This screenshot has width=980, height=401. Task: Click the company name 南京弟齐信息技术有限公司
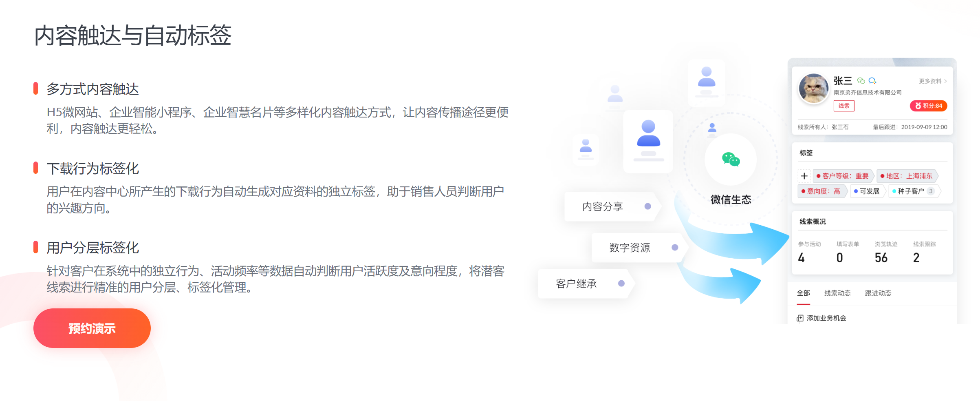coord(868,93)
